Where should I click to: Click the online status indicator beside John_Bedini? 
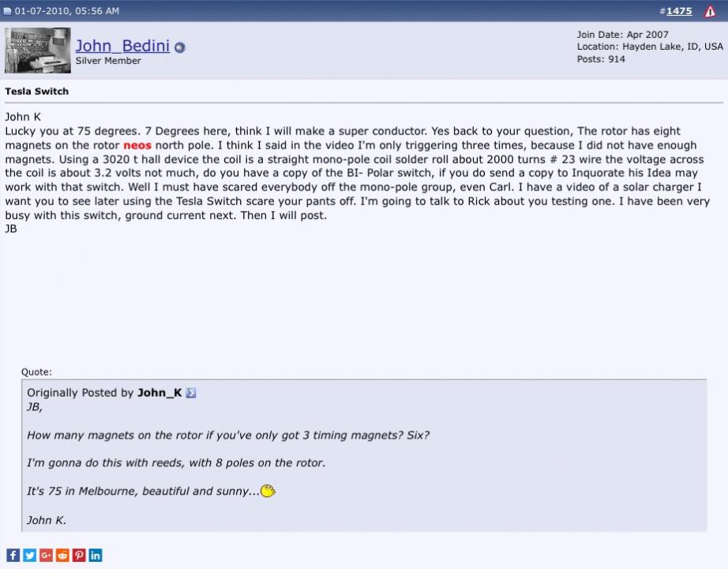click(180, 47)
